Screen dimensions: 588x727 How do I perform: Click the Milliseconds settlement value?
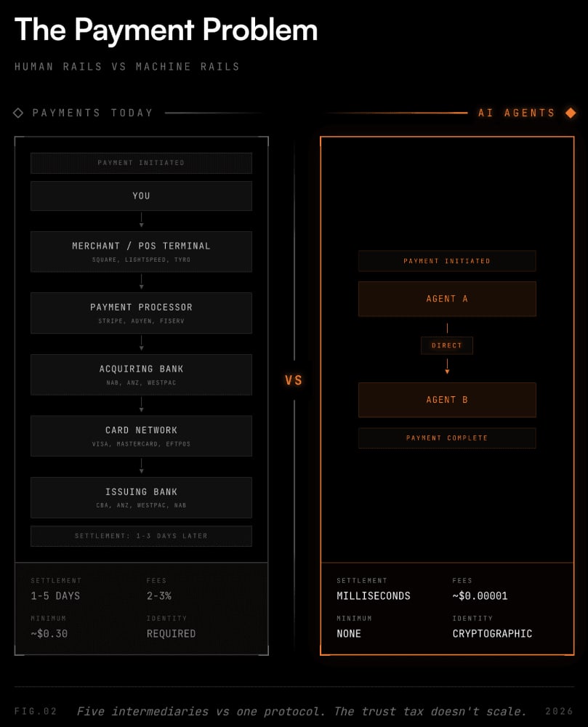pyautogui.click(x=374, y=596)
